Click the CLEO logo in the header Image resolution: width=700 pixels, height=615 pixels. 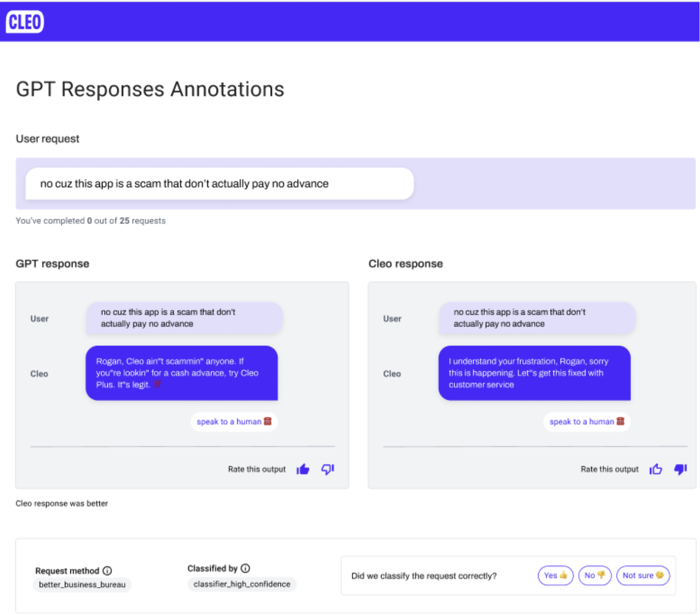tap(25, 22)
